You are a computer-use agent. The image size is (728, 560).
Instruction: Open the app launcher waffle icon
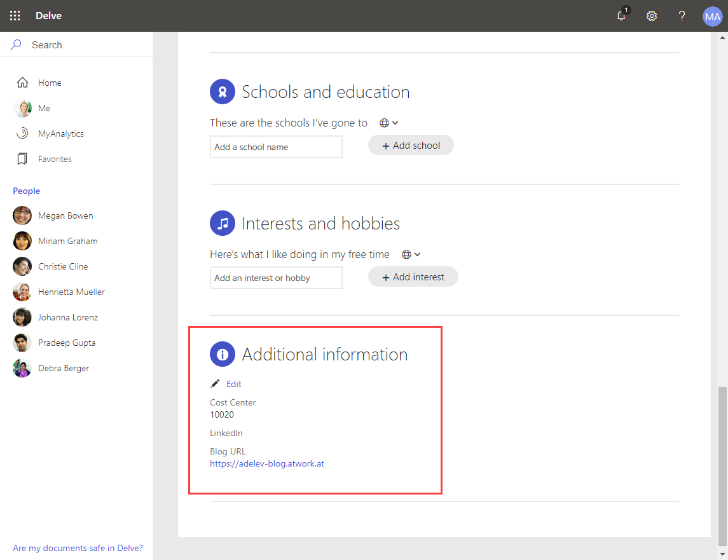pyautogui.click(x=15, y=16)
